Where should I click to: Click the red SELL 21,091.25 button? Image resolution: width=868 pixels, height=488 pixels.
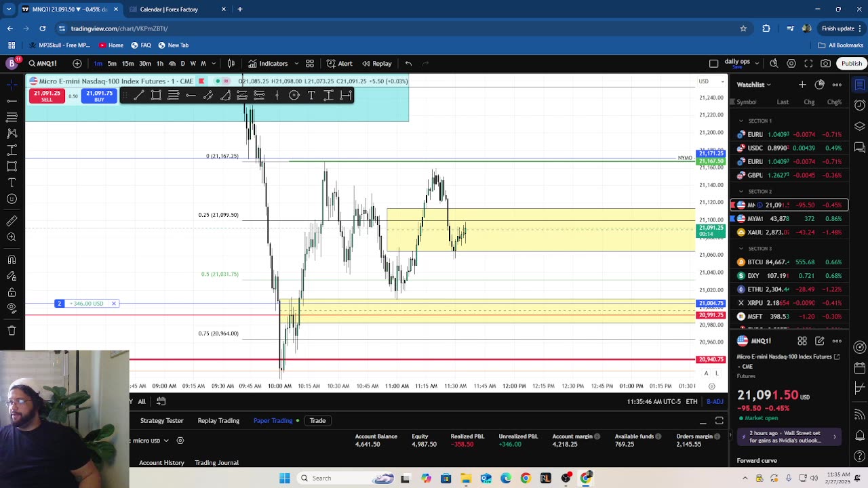[x=47, y=96]
